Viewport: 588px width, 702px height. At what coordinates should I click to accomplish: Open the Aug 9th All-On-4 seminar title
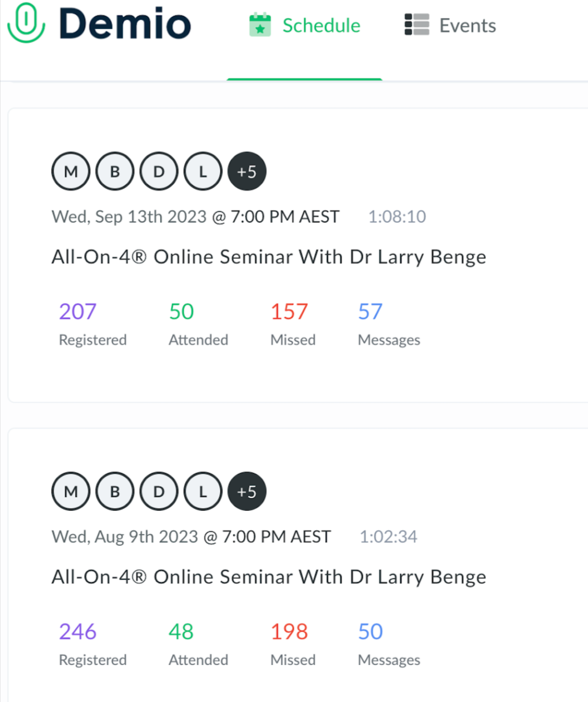[x=269, y=577]
